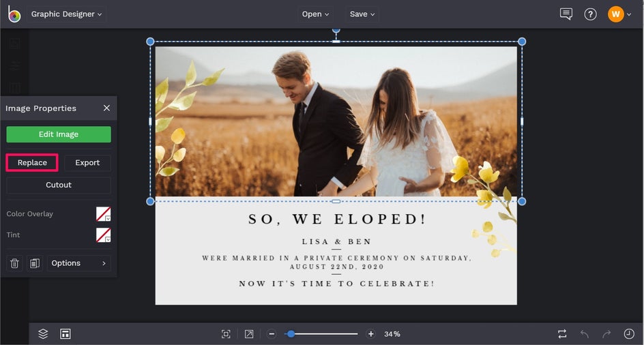This screenshot has height=345, width=644.
Task: Click the Replace button
Action: pos(32,163)
